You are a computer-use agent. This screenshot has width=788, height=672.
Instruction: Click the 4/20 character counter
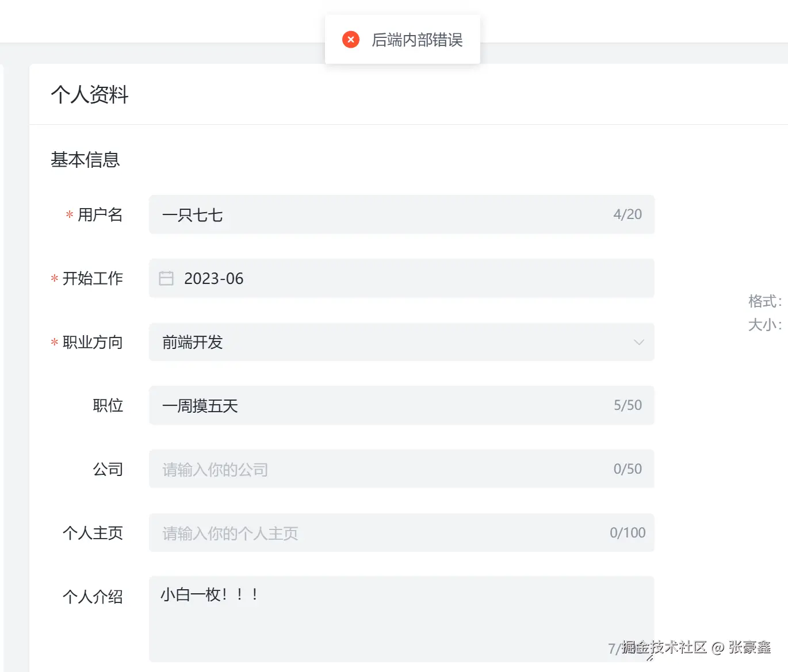point(627,214)
